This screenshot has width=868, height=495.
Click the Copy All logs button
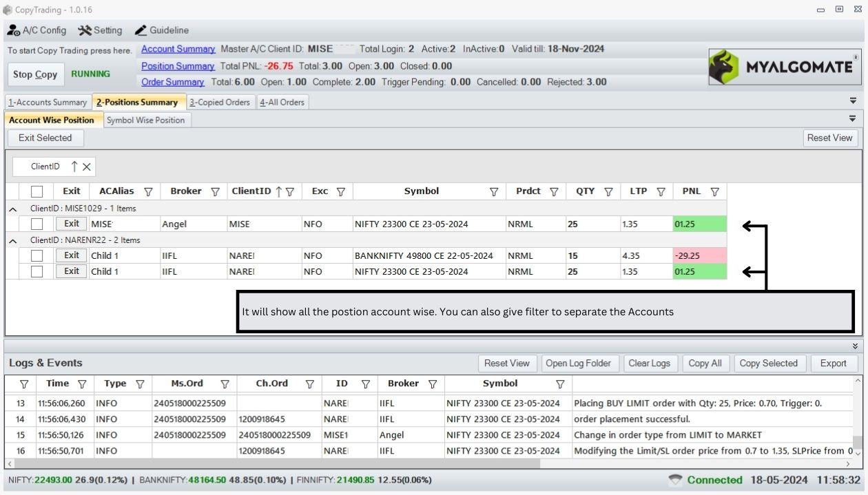pyautogui.click(x=705, y=364)
